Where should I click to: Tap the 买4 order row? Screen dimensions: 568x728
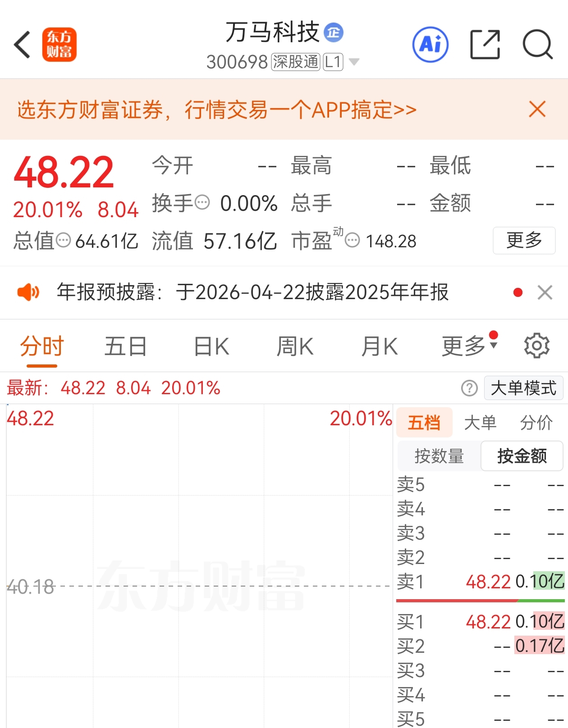click(480, 695)
